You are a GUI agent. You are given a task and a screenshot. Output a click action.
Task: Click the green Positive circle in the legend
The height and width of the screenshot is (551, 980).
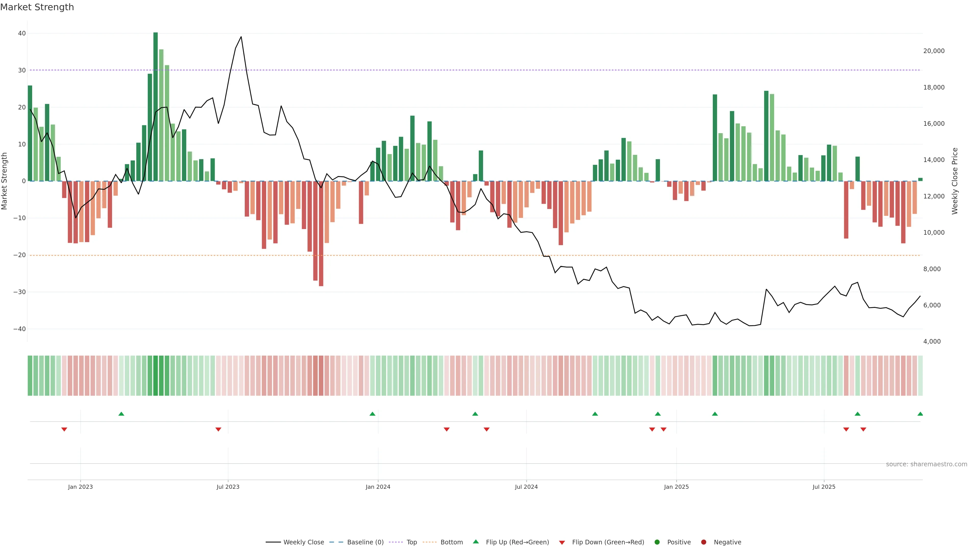[x=657, y=542]
